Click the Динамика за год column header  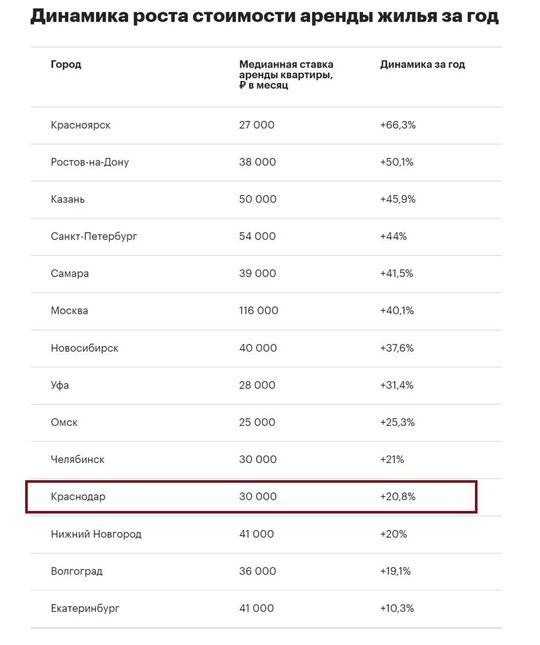coord(422,64)
